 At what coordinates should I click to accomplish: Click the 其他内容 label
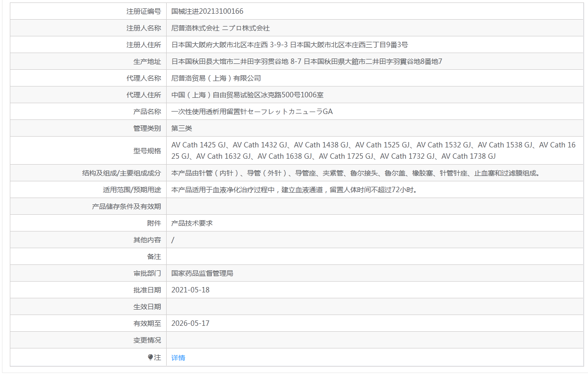click(x=147, y=240)
